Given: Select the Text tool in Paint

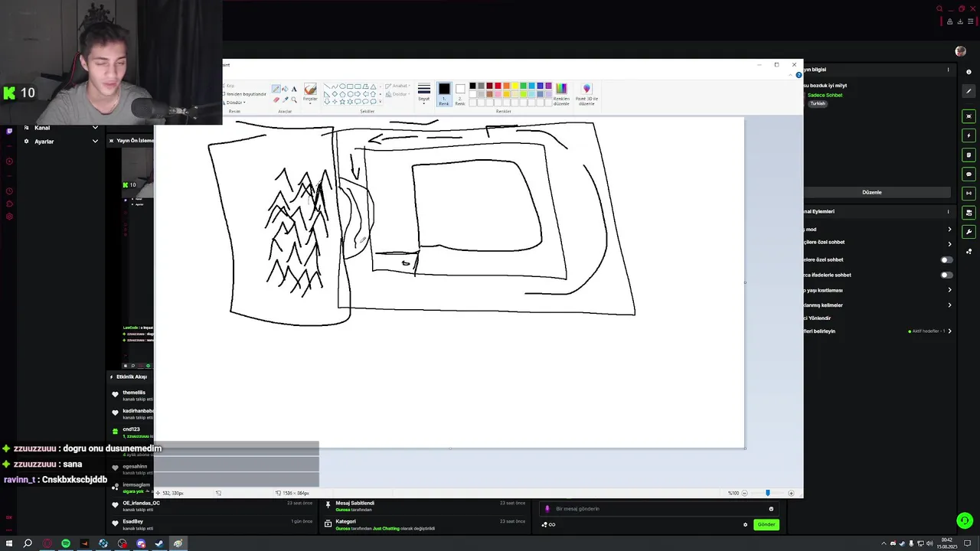Looking at the screenshot, I should [294, 90].
